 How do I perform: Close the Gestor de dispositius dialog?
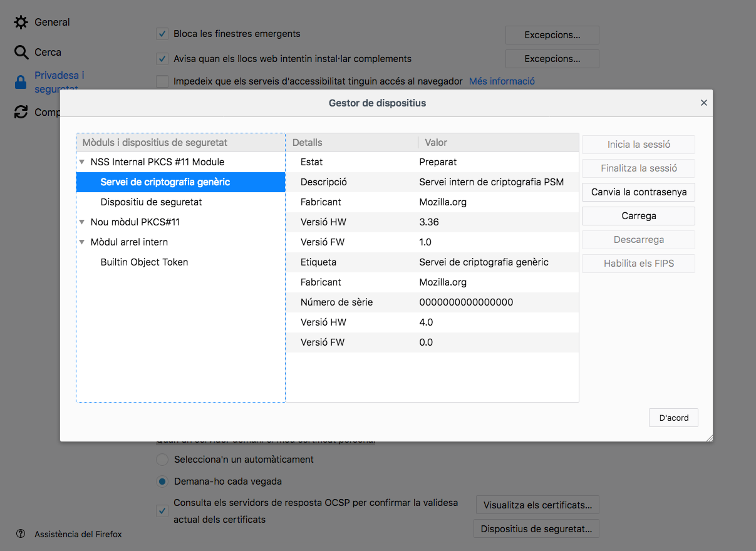click(703, 103)
